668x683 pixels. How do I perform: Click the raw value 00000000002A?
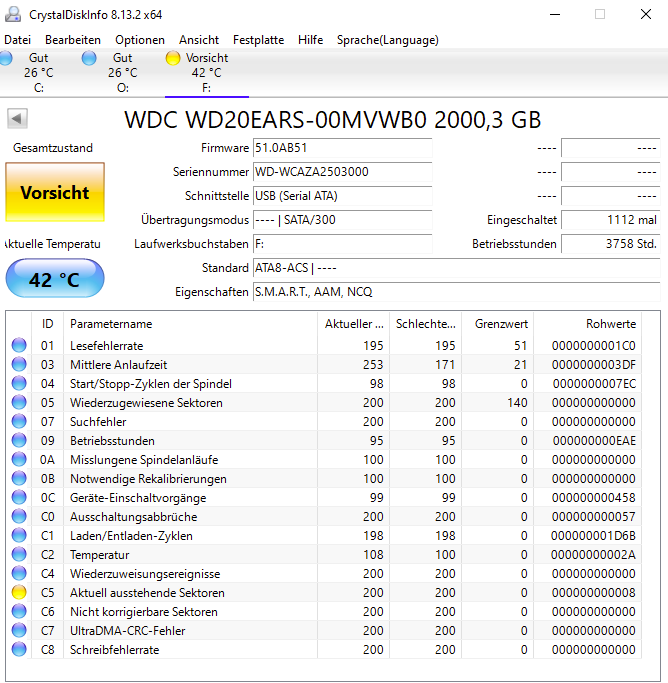(x=593, y=555)
